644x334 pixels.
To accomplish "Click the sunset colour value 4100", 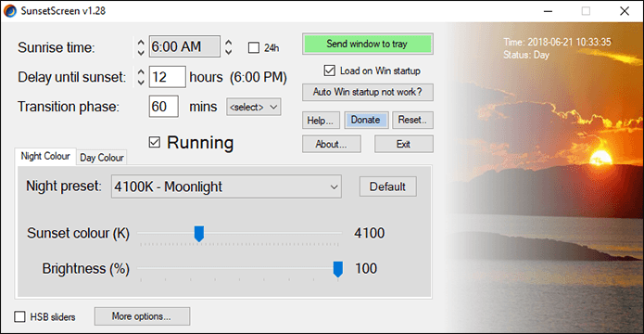I will (x=369, y=234).
